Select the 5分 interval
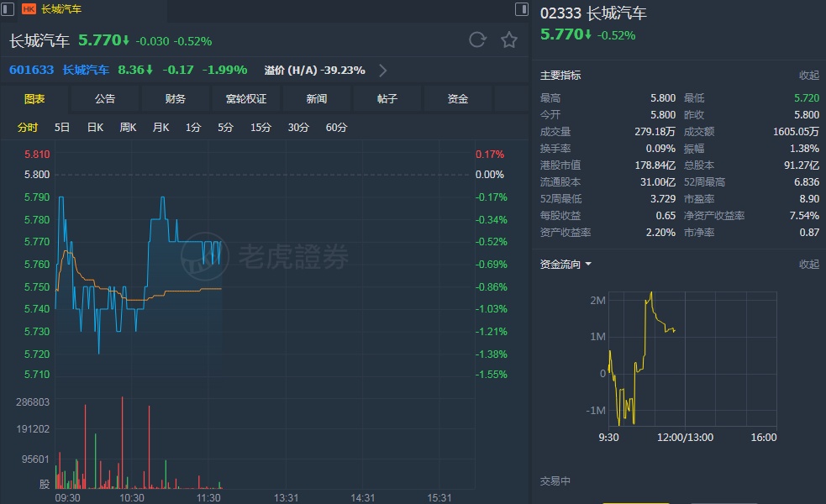 click(x=225, y=128)
